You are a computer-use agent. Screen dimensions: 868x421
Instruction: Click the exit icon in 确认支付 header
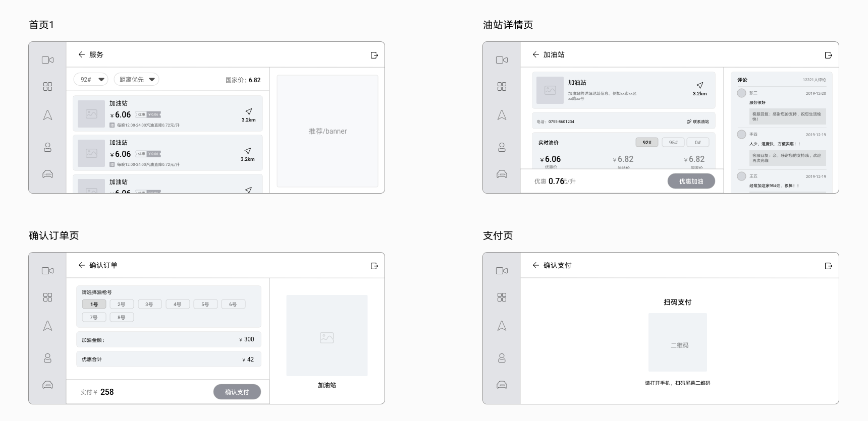(x=829, y=266)
